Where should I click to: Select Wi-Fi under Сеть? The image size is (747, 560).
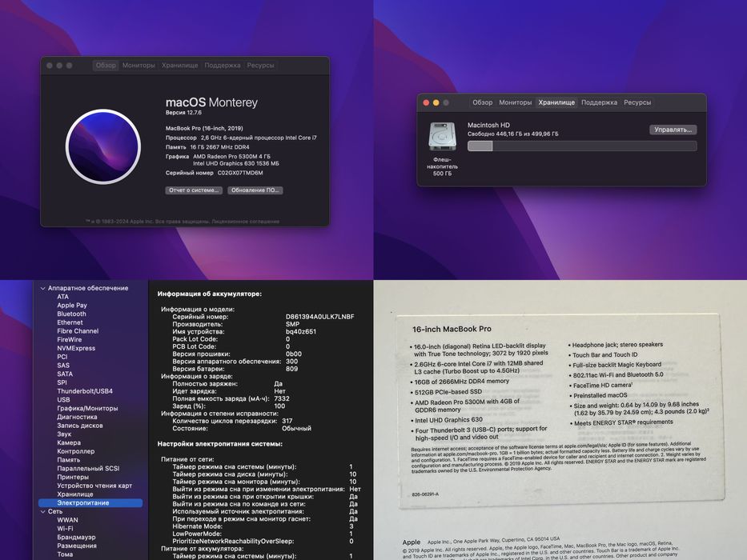pyautogui.click(x=65, y=529)
